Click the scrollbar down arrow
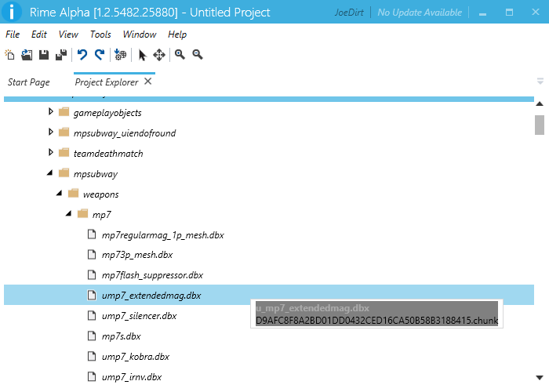The height and width of the screenshot is (392, 549). pyautogui.click(x=540, y=378)
